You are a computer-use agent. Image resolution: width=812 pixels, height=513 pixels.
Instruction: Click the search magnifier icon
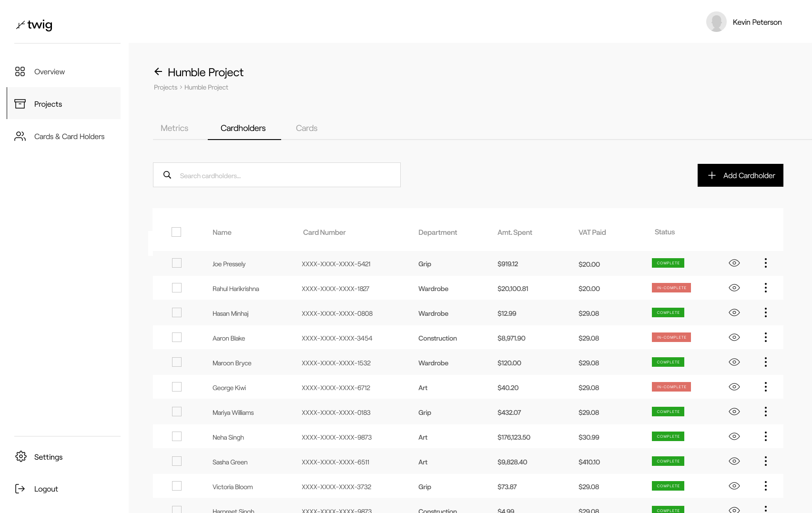click(x=167, y=175)
